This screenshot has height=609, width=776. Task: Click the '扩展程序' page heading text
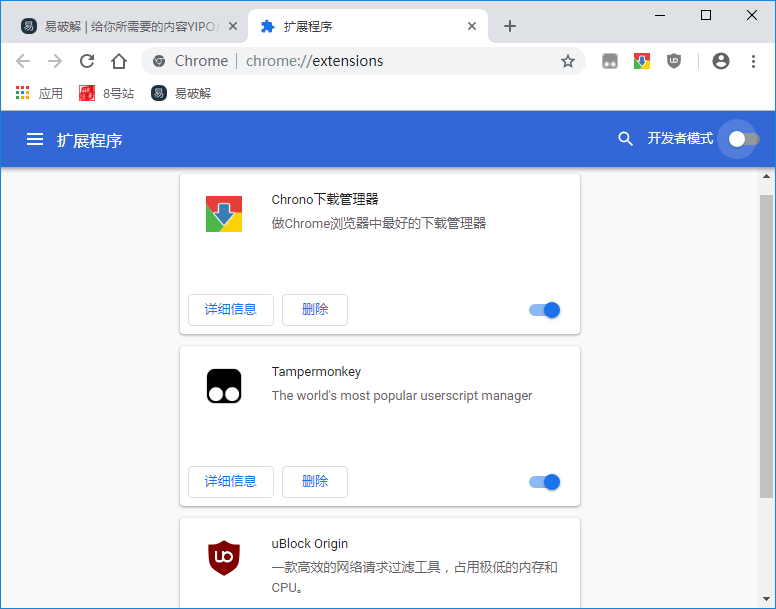[89, 140]
